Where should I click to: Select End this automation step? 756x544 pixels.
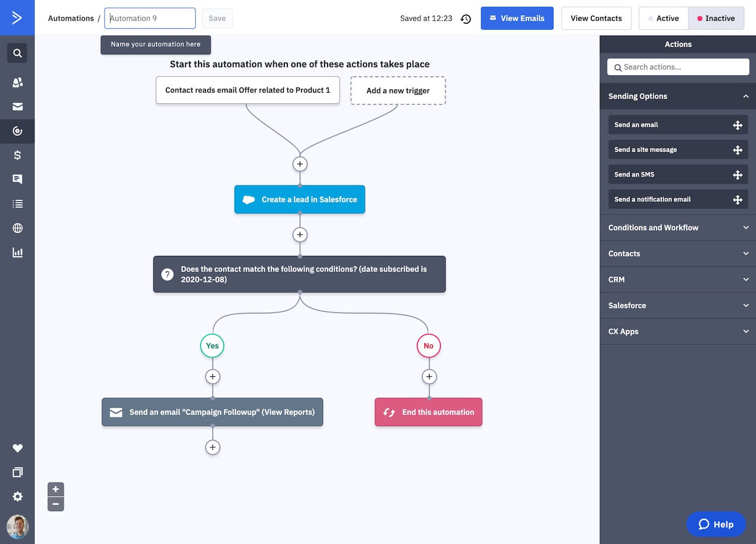click(x=428, y=412)
